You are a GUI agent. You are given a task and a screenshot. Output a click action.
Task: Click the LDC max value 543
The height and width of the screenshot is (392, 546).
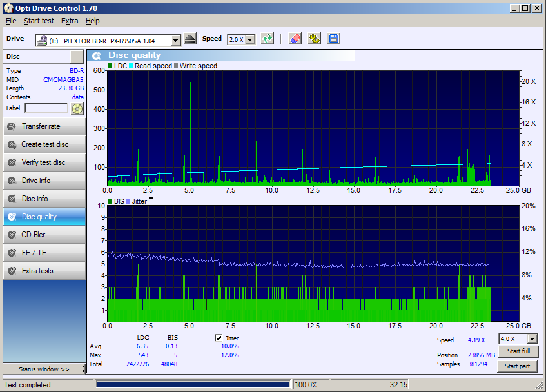(x=143, y=355)
